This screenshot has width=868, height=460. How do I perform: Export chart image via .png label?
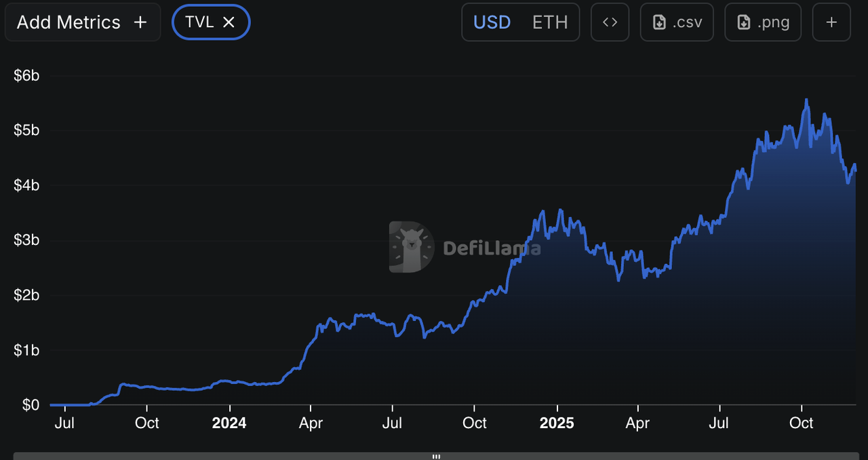pos(774,22)
